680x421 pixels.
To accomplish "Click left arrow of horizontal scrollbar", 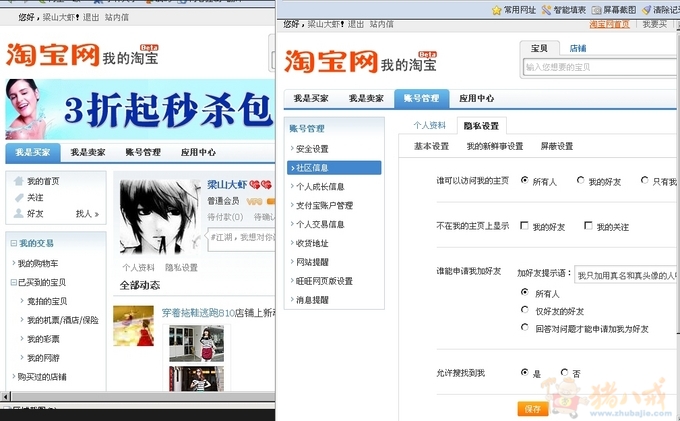I will pos(6,396).
